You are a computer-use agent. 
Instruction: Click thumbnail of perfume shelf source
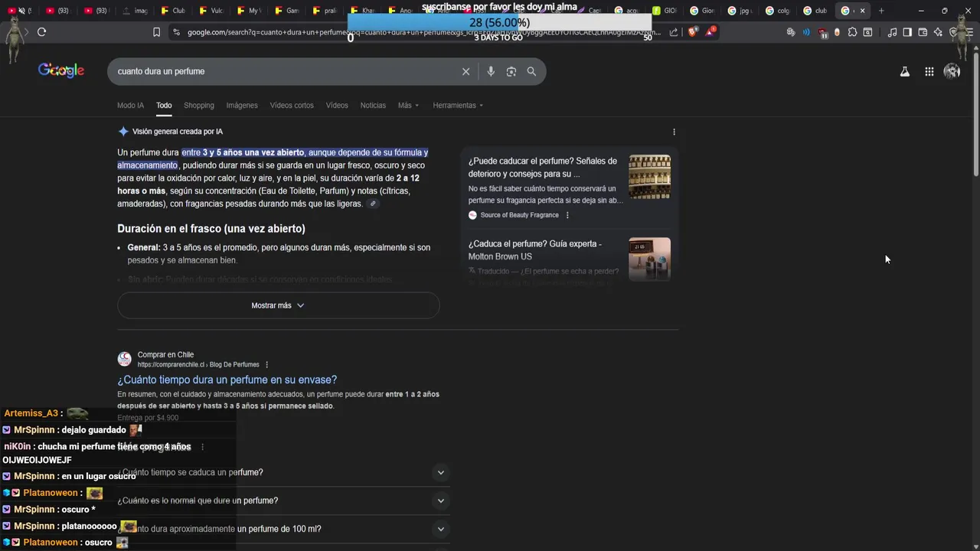(x=649, y=177)
